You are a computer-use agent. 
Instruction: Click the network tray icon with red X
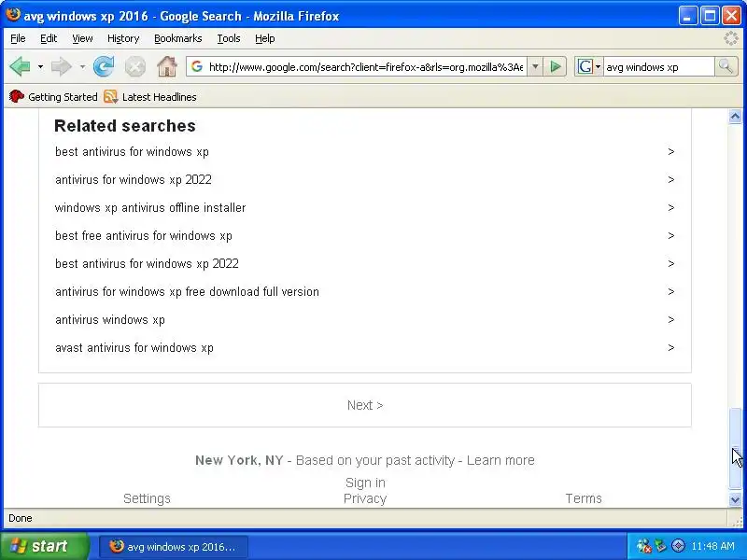[643, 546]
